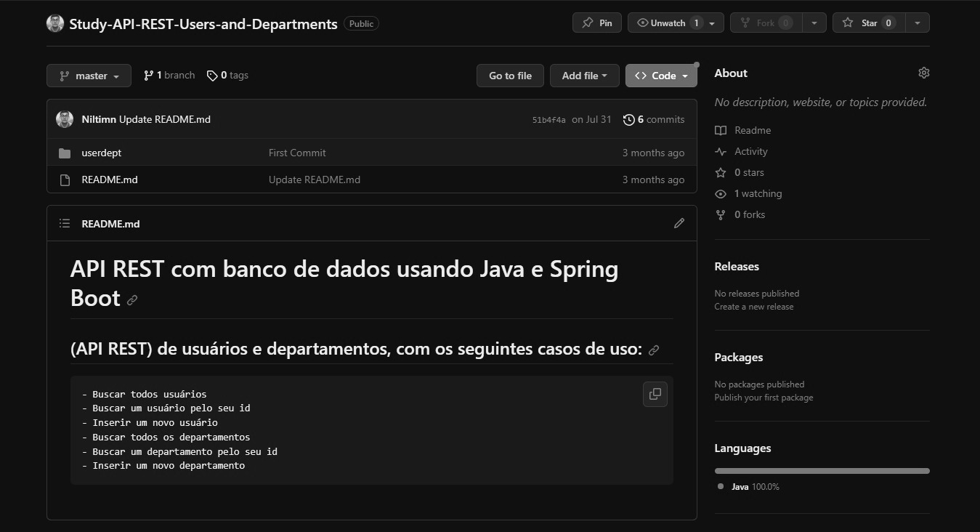Click the pencil icon to edit README
Viewport: 980px width, 532px height.
click(679, 223)
